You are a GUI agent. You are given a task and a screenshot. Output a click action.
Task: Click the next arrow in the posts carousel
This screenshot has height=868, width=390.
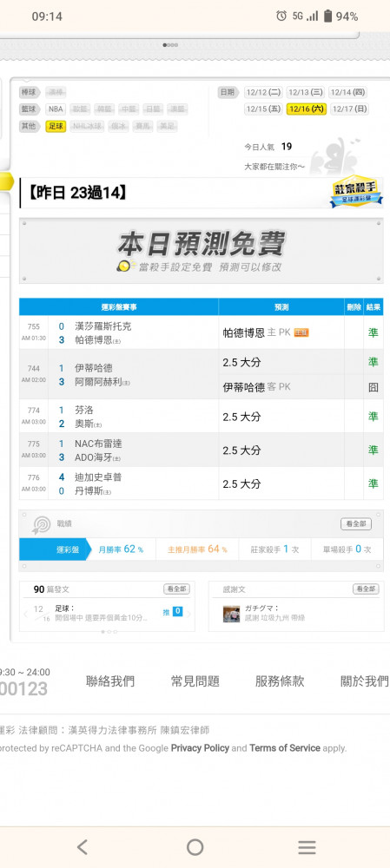coord(188,614)
